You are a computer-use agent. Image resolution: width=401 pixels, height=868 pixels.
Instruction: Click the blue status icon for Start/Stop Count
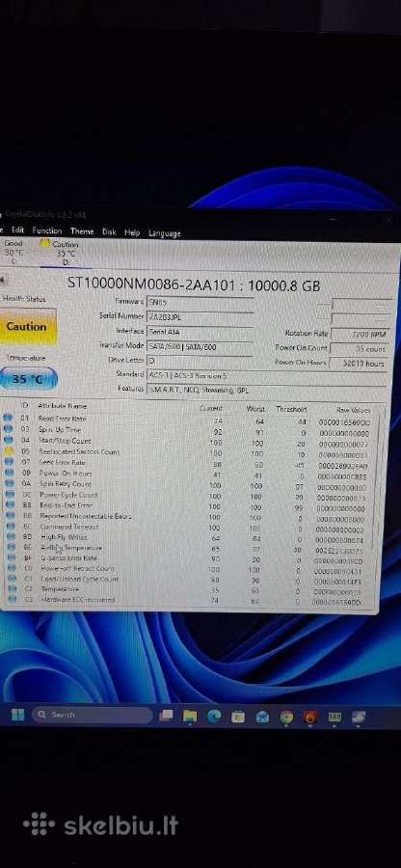(8, 440)
